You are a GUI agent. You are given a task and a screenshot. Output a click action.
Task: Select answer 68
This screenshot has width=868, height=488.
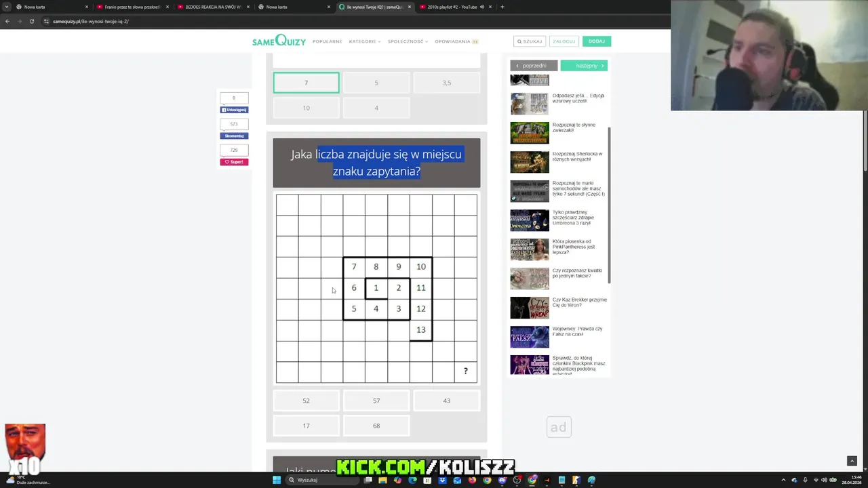(376, 426)
